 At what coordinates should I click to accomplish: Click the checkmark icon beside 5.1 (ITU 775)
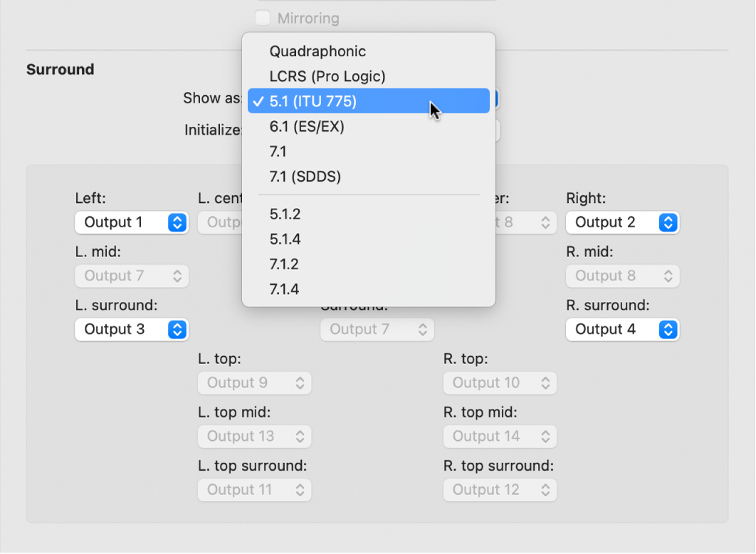258,100
